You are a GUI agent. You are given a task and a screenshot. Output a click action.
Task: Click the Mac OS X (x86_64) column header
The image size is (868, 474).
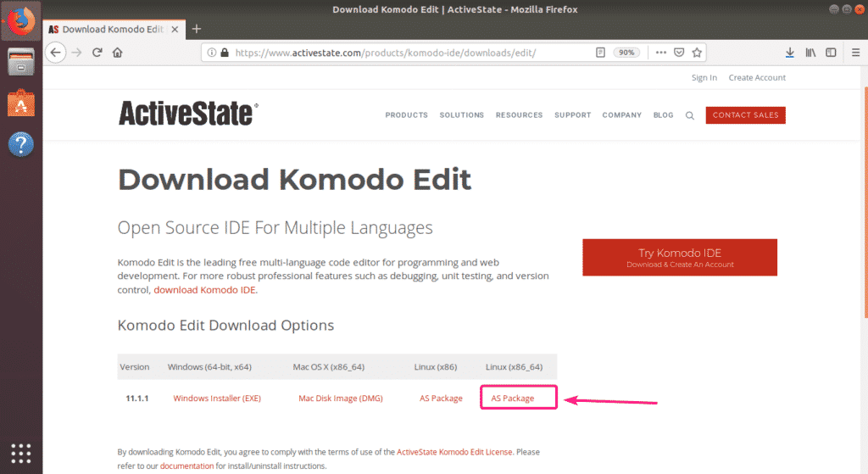click(x=328, y=366)
